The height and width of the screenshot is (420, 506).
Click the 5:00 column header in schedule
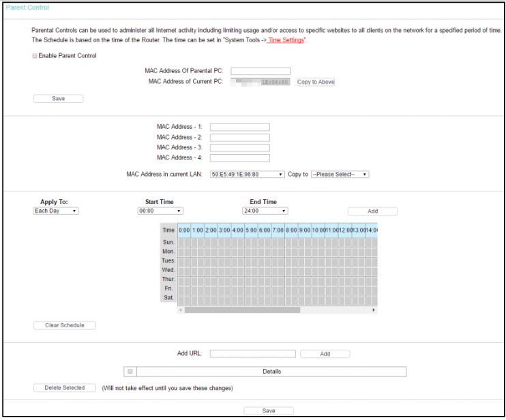(251, 230)
